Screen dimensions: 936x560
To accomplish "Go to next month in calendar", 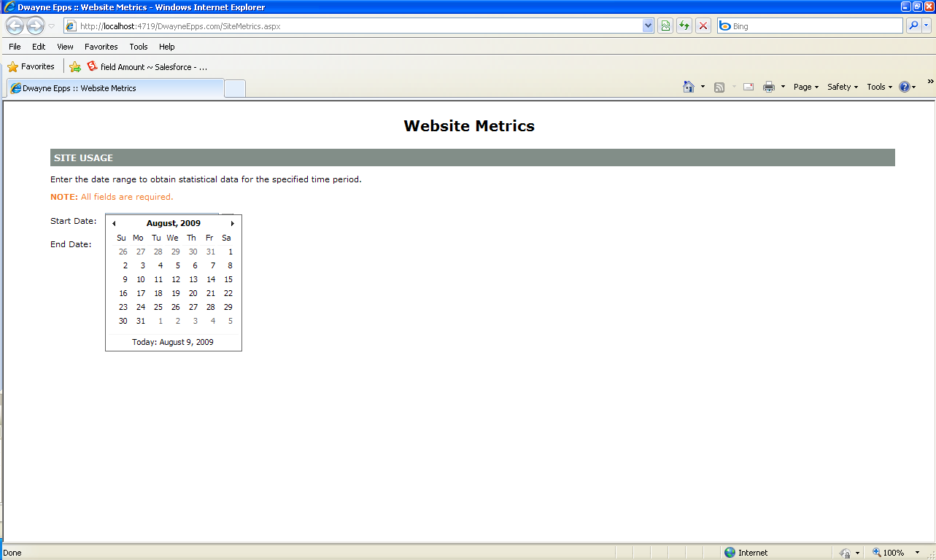I will (233, 224).
